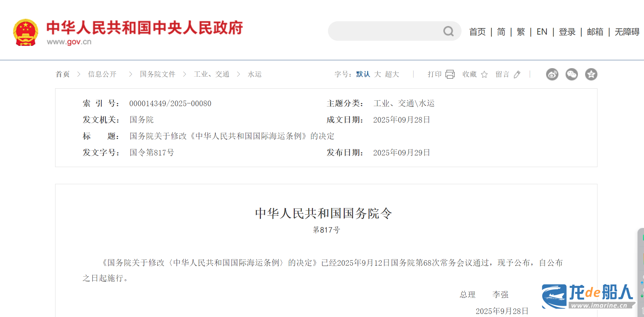644x317 pixels.
Task: Switch to traditional Chinese with 繁
Action: pos(521,32)
